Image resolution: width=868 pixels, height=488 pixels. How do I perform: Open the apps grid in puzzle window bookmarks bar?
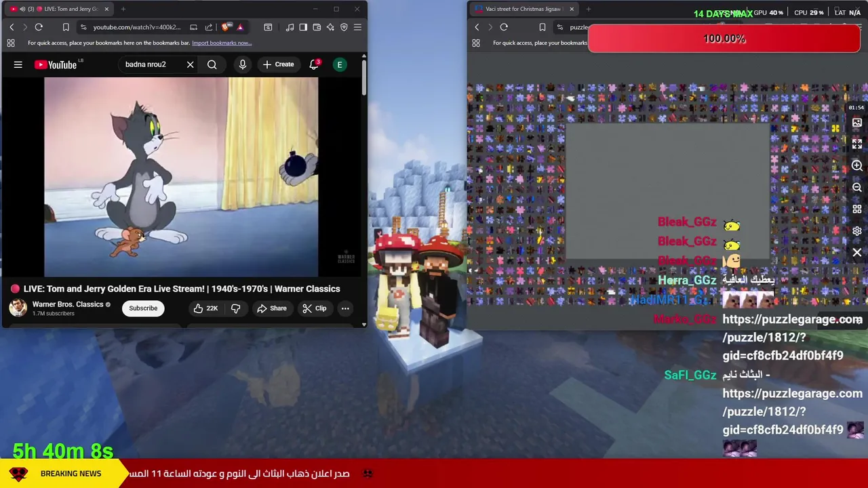(x=476, y=43)
